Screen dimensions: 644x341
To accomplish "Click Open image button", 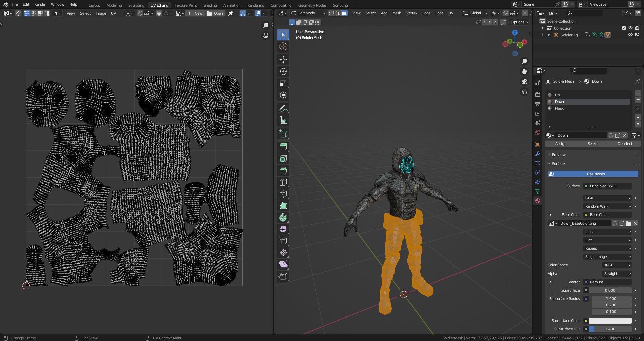I will pyautogui.click(x=215, y=13).
